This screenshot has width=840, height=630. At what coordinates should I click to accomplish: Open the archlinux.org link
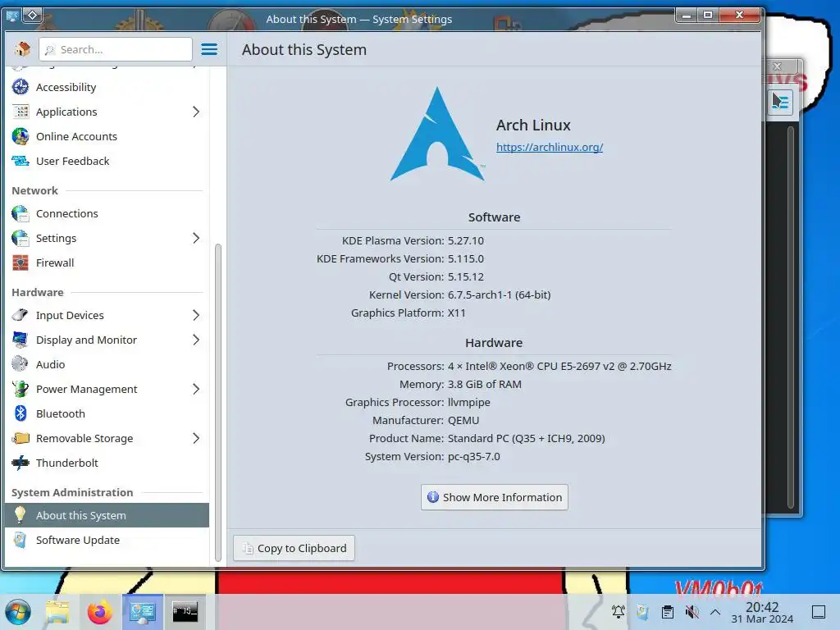click(550, 148)
